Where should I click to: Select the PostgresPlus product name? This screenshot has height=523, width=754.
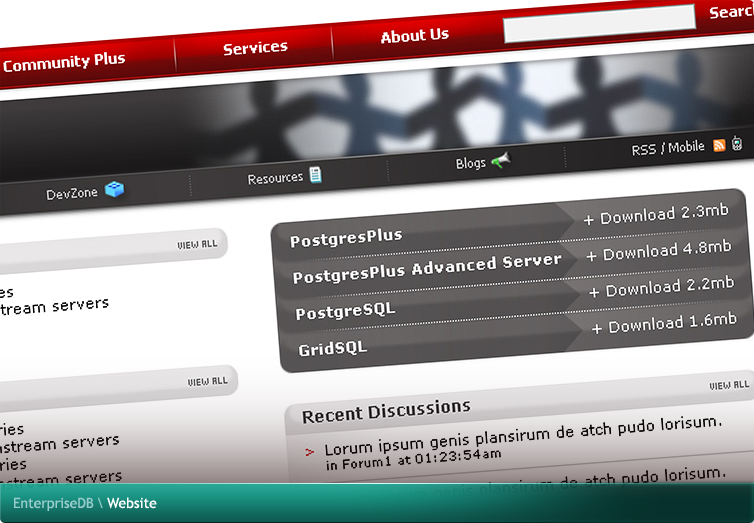[x=346, y=237]
